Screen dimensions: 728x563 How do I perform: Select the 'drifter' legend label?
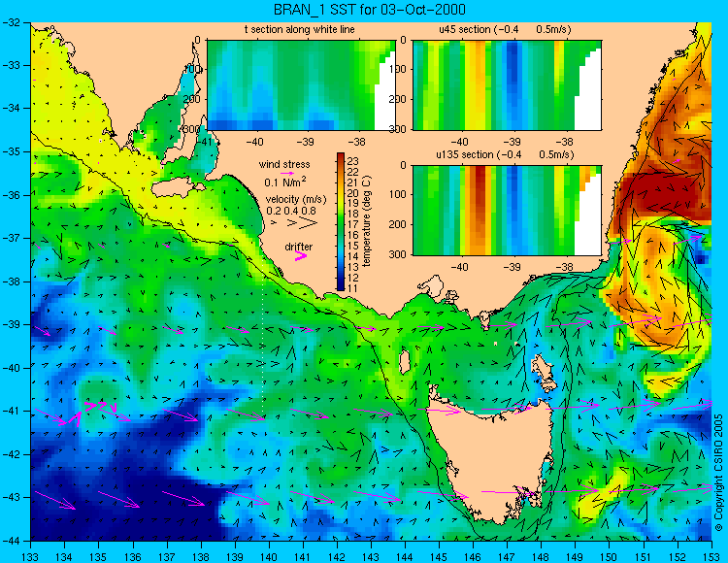299,247
